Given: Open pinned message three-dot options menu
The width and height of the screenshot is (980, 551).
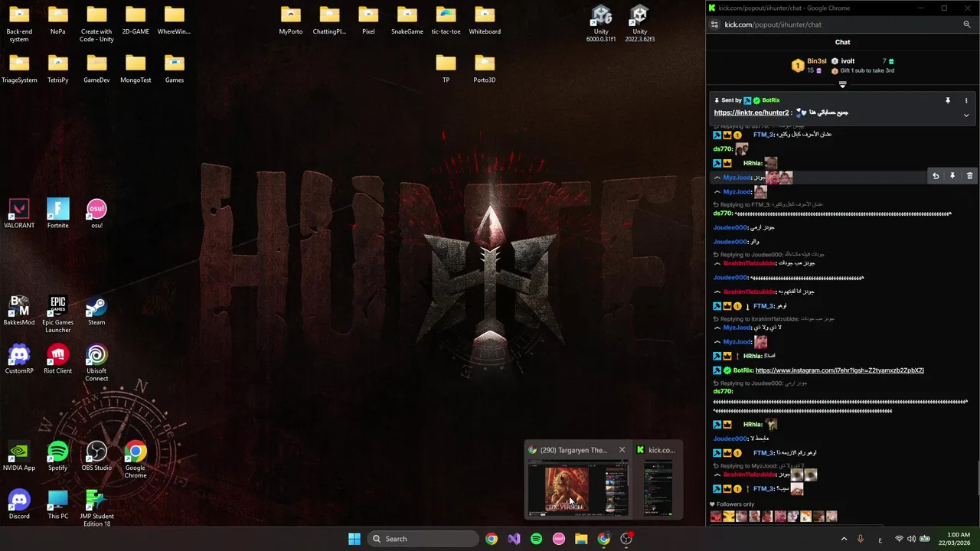Looking at the screenshot, I should [966, 100].
